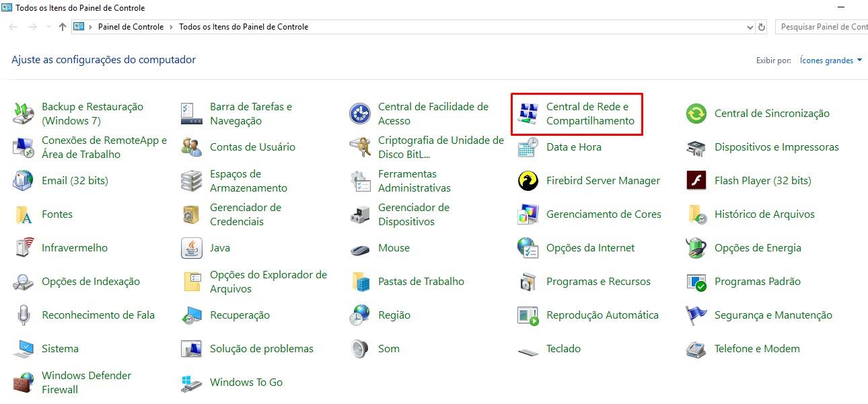Open the Java text link

tap(220, 248)
